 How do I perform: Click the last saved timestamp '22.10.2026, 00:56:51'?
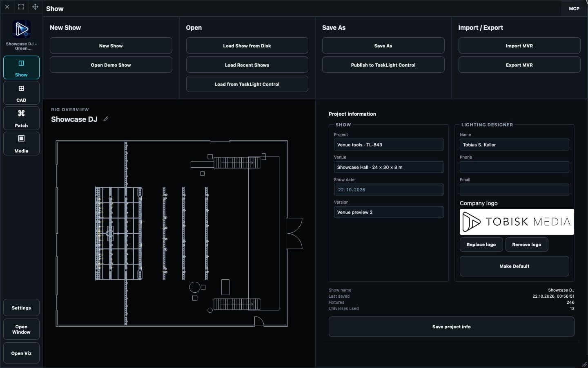(x=553, y=296)
